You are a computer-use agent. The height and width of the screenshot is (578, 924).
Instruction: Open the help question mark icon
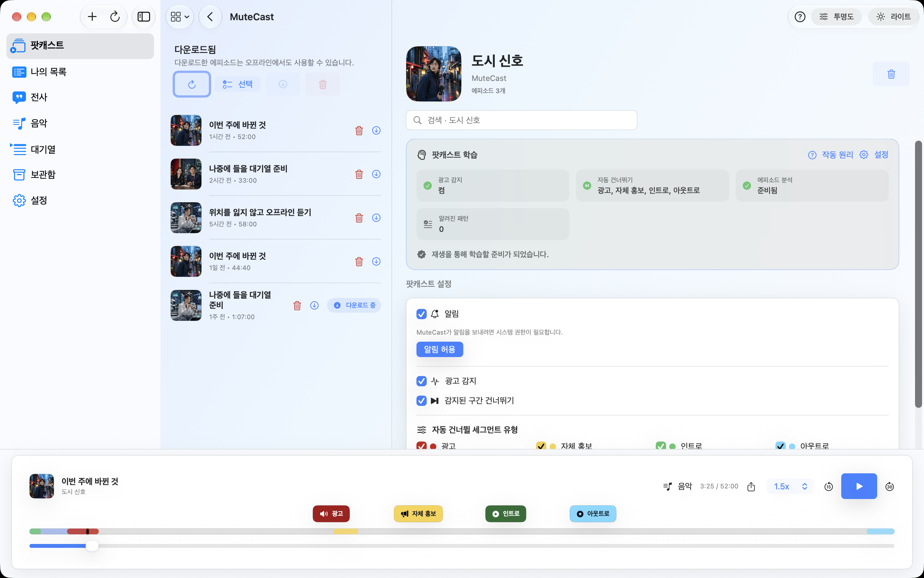point(800,17)
